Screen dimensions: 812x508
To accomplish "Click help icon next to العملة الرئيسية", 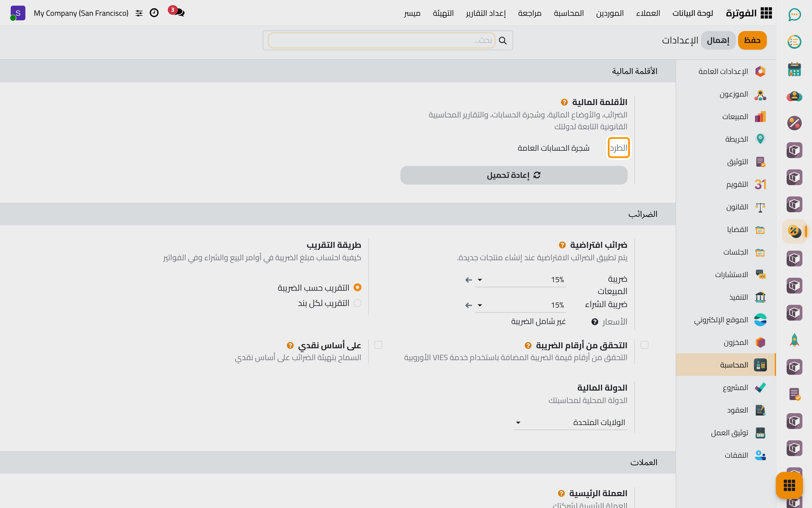I will coord(561,494).
